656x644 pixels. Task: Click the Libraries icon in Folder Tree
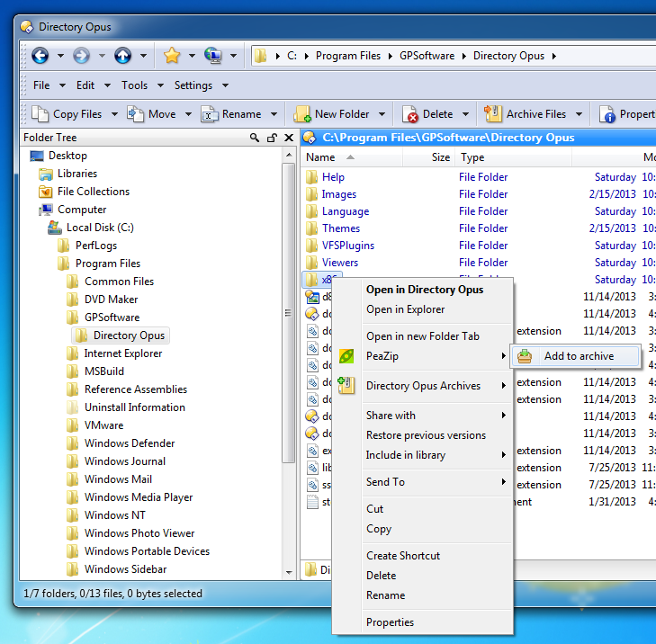click(x=46, y=174)
